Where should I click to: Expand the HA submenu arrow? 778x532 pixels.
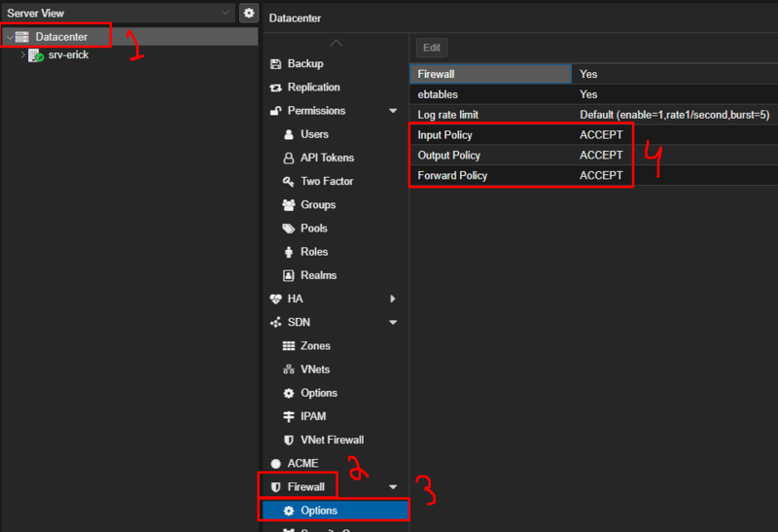click(393, 299)
